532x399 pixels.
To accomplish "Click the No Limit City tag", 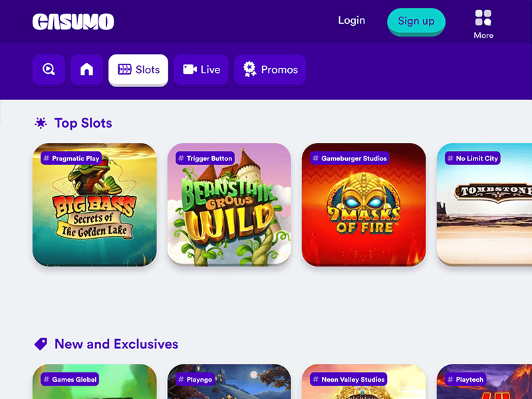I will [x=473, y=158].
